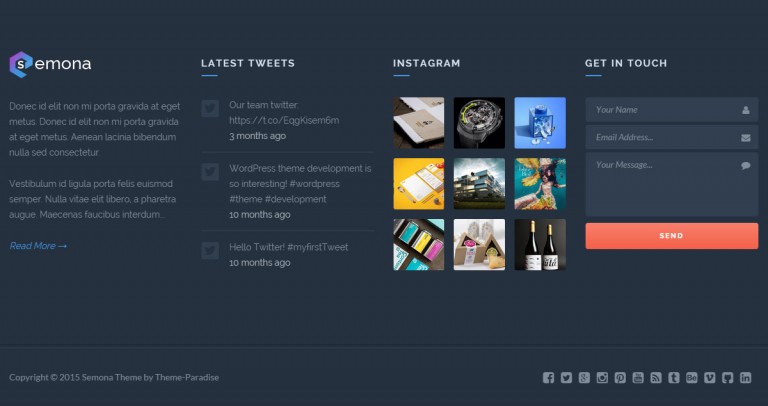Visit the Pinterest footer icon

(x=620, y=378)
